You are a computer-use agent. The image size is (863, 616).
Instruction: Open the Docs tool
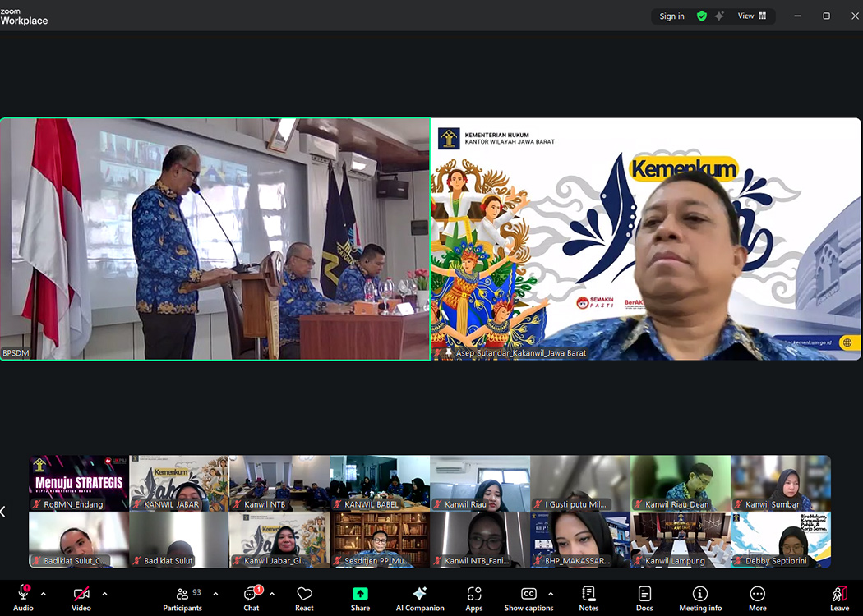(x=644, y=597)
